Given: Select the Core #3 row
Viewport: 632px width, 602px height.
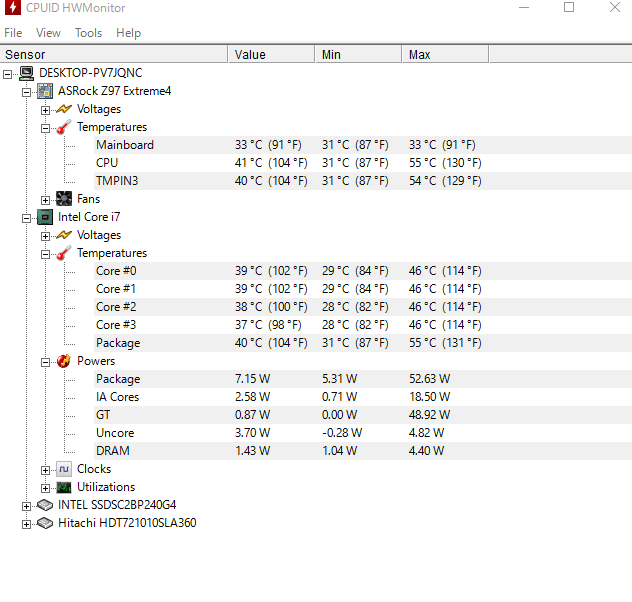Looking at the screenshot, I should (363, 325).
